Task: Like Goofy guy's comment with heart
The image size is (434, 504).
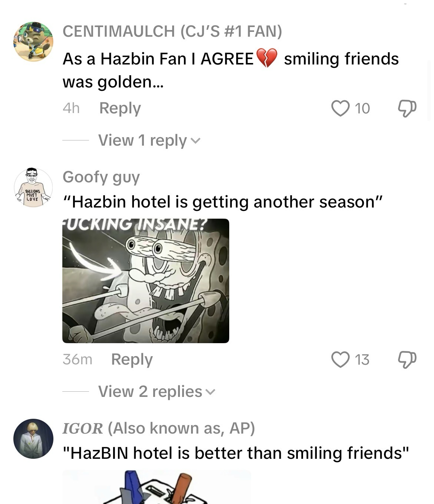Action: coord(340,359)
